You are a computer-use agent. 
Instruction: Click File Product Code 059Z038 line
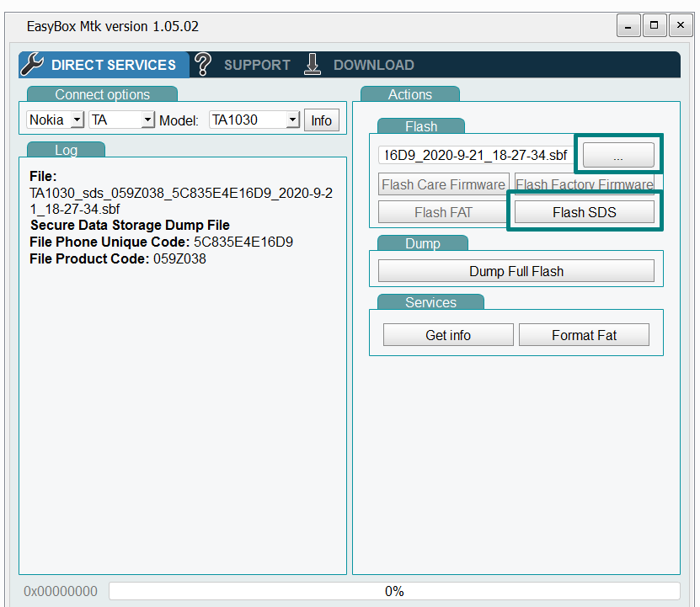[x=118, y=258]
